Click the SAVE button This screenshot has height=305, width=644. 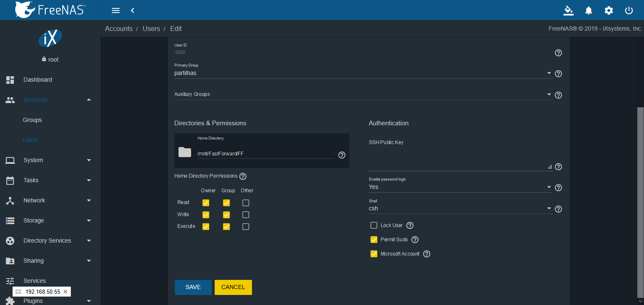[193, 287]
